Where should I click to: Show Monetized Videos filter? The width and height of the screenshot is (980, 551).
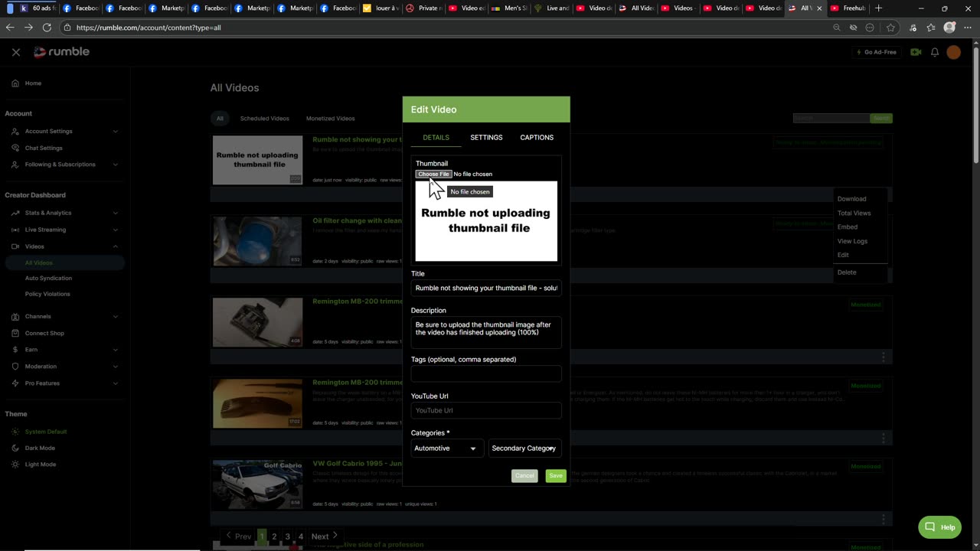pyautogui.click(x=331, y=119)
